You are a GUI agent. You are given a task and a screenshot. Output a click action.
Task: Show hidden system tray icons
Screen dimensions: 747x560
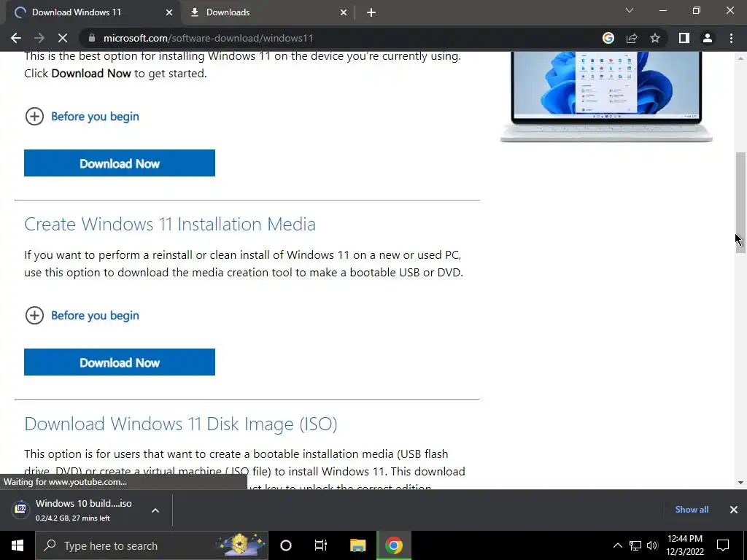coord(617,545)
